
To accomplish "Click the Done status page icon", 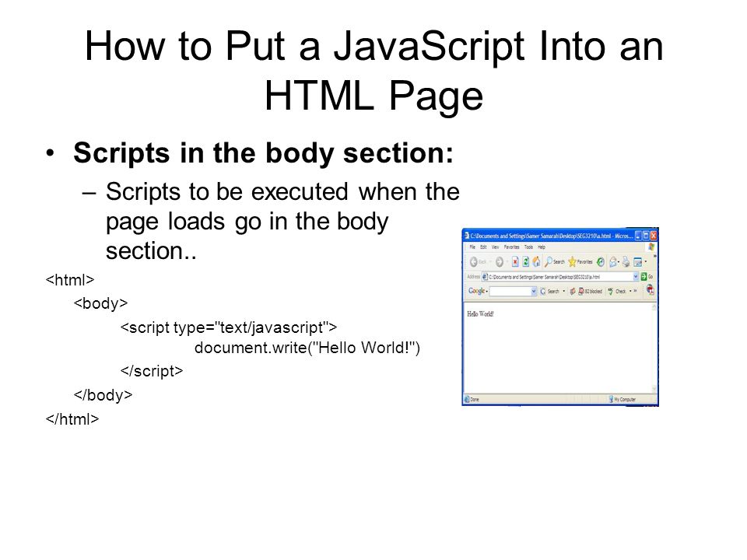I will coord(467,399).
